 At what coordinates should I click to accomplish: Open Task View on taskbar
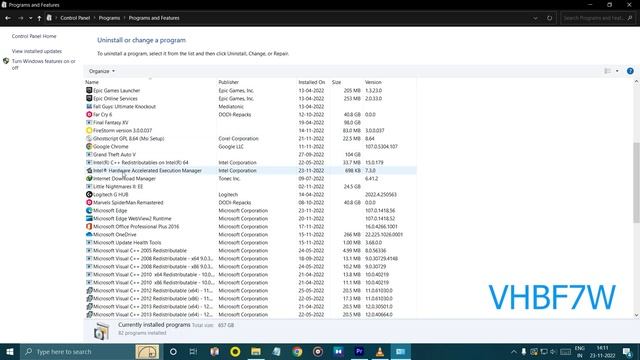[x=193, y=351]
